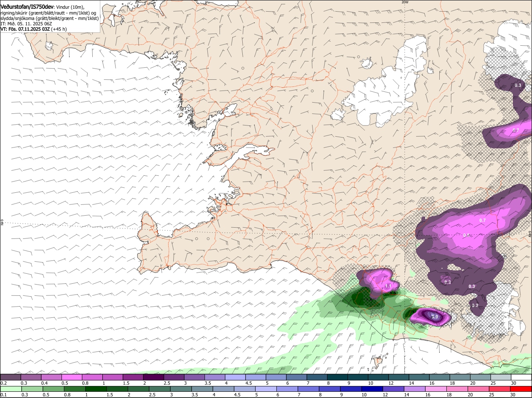Pick the snow legend swatch starting at 8
This screenshot has width=532, height=398.
point(337,377)
